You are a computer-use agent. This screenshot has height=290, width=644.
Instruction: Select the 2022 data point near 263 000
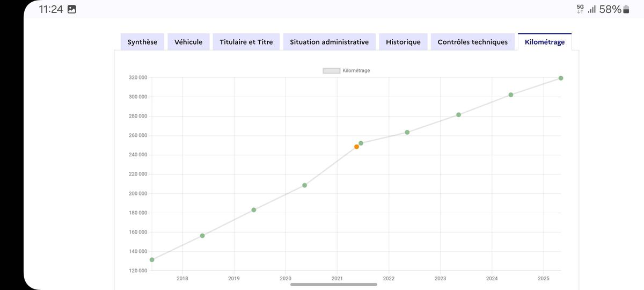407,133
